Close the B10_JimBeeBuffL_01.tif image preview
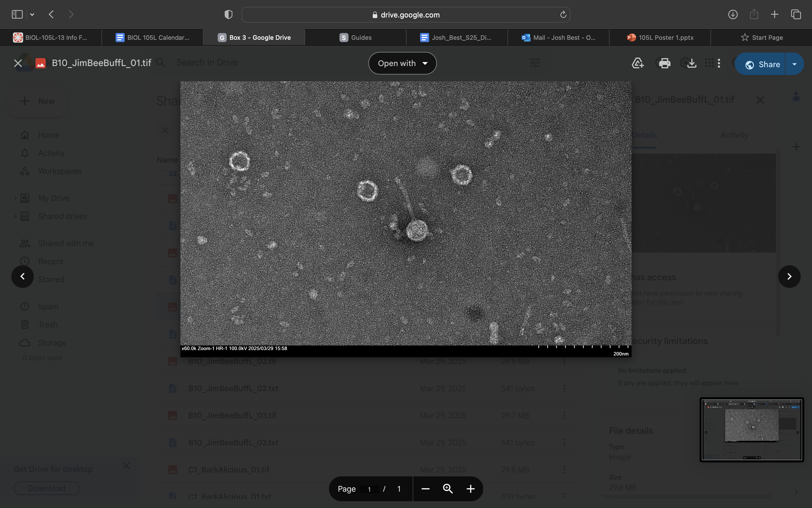Viewport: 812px width, 508px height. [x=18, y=63]
